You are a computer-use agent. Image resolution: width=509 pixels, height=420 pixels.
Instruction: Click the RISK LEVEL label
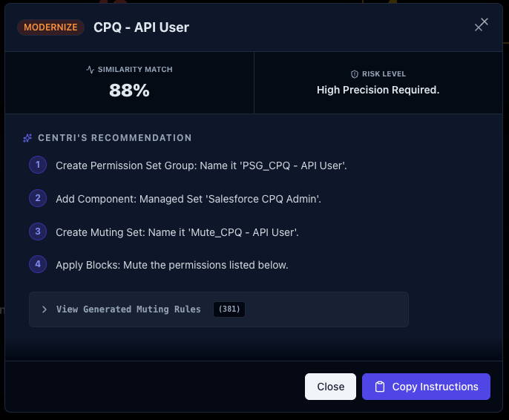[x=384, y=74]
